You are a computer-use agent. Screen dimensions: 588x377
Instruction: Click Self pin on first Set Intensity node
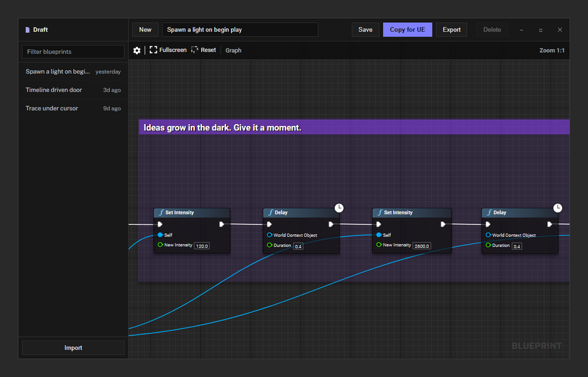coord(160,235)
